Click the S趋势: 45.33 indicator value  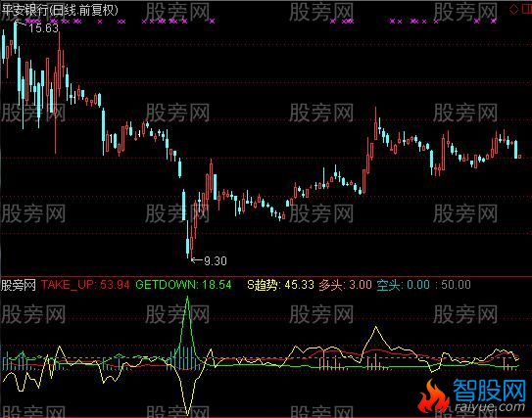280,285
